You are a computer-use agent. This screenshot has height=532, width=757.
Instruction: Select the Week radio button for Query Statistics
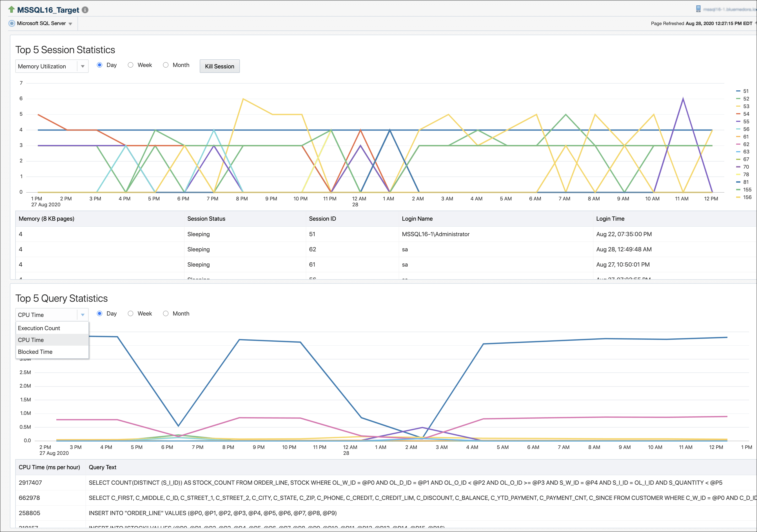131,314
